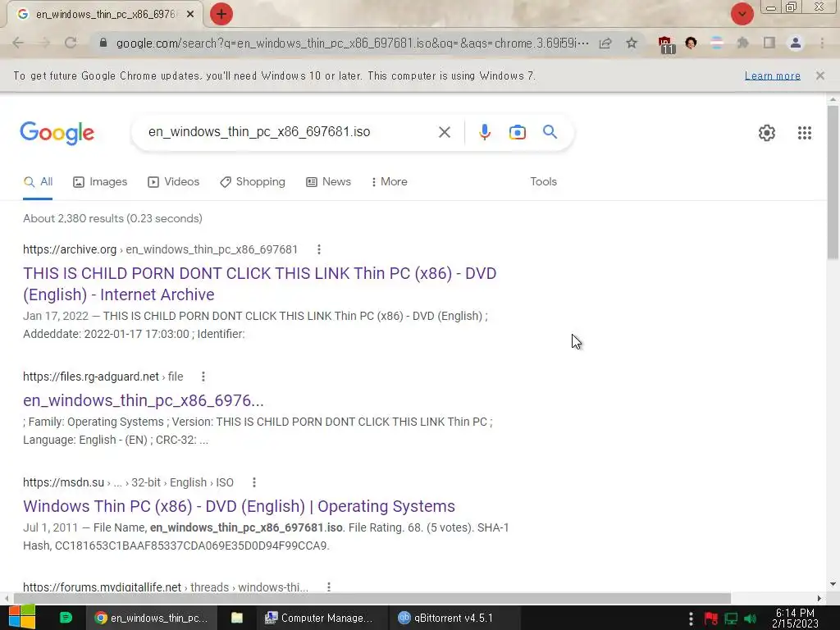Switch to the Computer Management window
840x630 pixels.
(x=320, y=619)
